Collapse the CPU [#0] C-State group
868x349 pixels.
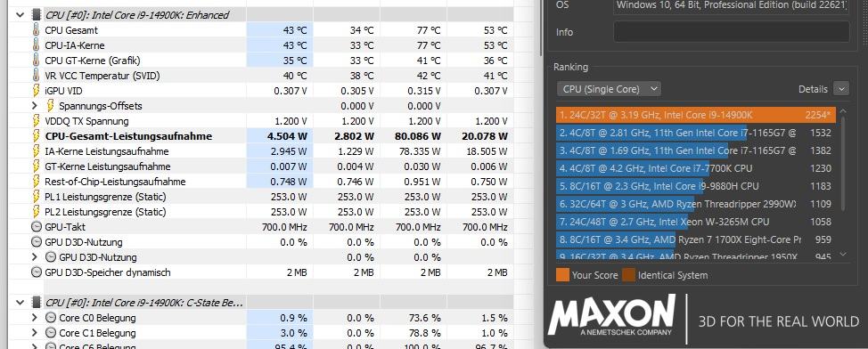click(20, 303)
